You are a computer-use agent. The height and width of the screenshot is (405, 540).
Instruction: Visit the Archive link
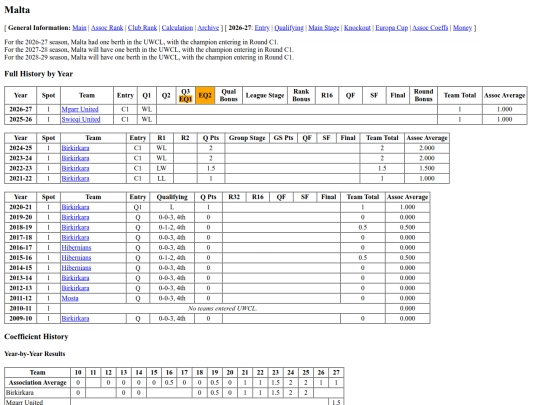coord(208,28)
